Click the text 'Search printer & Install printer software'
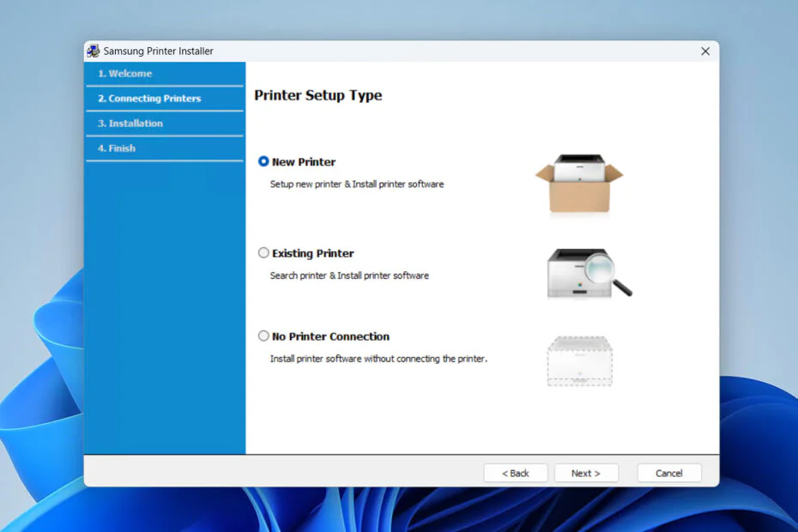The width and height of the screenshot is (798, 532). pyautogui.click(x=349, y=275)
